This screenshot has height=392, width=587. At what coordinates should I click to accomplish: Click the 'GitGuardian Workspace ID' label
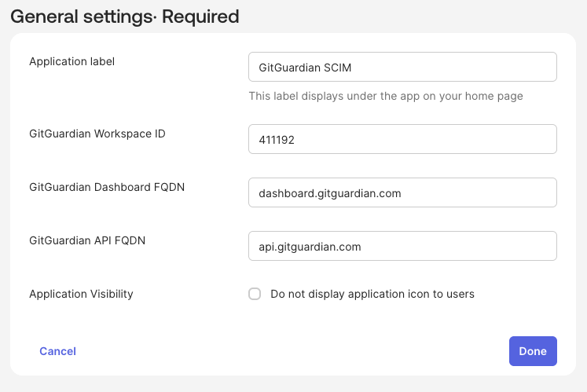pyautogui.click(x=97, y=134)
